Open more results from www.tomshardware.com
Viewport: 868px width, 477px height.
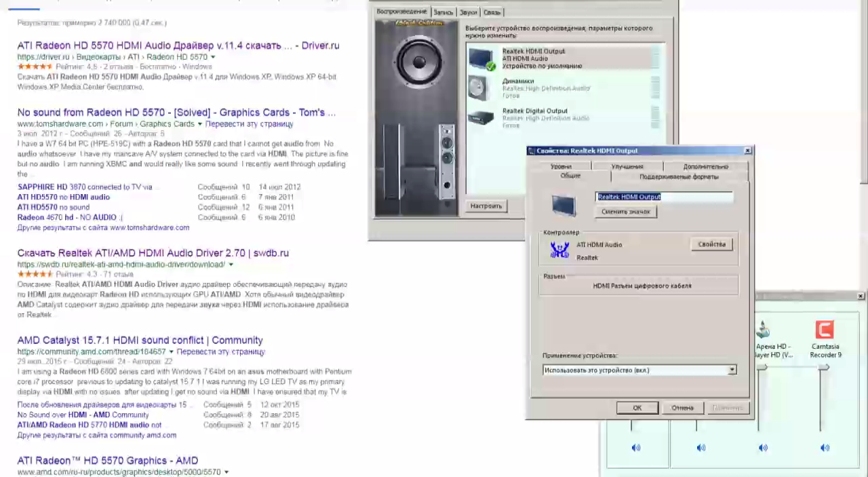coord(103,227)
